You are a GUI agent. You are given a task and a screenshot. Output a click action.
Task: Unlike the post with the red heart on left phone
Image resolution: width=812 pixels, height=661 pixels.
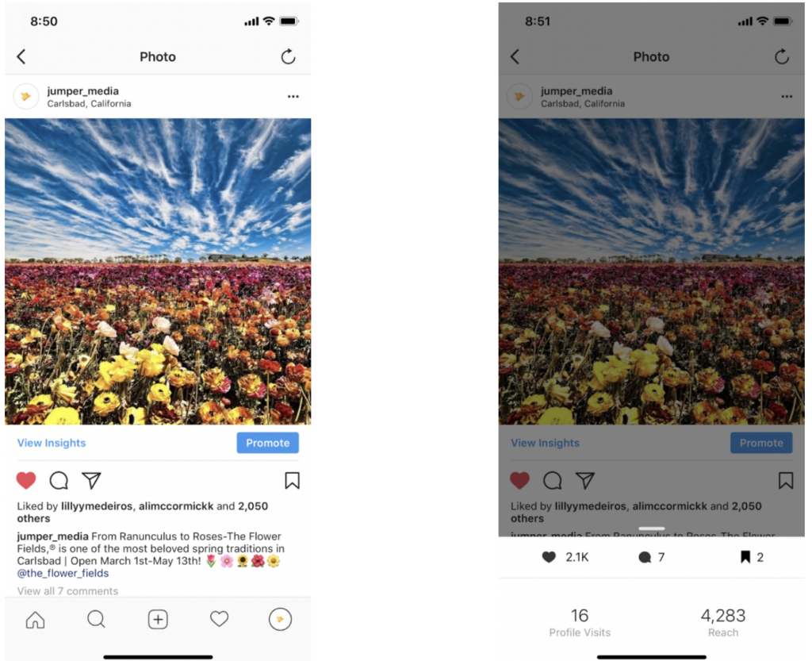(26, 481)
